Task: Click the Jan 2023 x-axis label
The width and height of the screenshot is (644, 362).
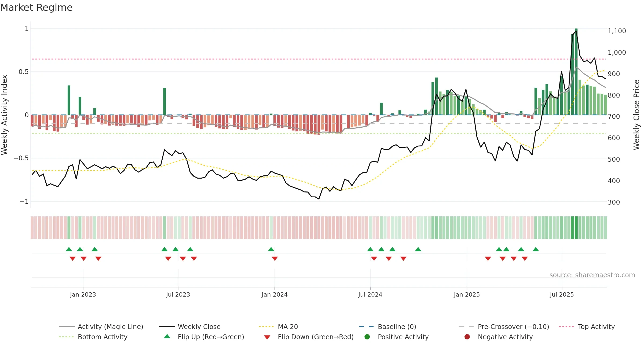Action: pos(83,294)
